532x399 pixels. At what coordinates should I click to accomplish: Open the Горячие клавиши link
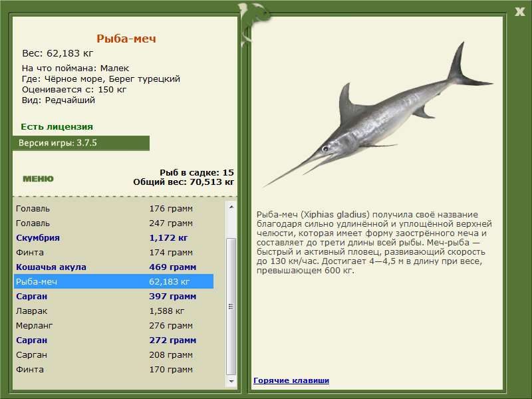291,380
